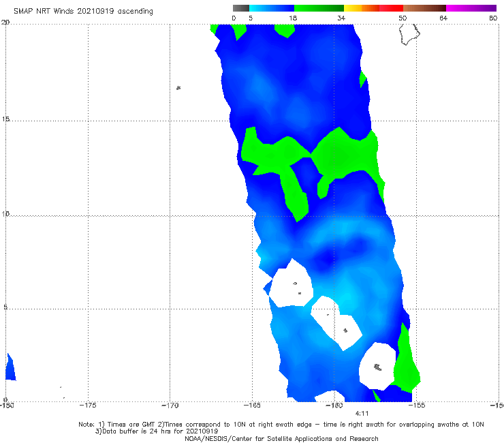This screenshot has height=443, width=504.
Task: Click the swath time label '4:11'
Action: click(x=362, y=414)
